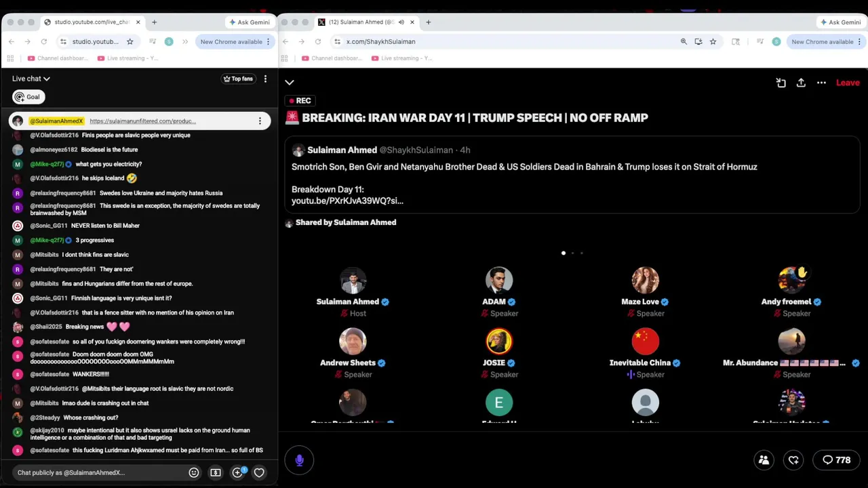Image resolution: width=868 pixels, height=488 pixels.
Task: Select JOSIE speaker avatar
Action: point(499,342)
